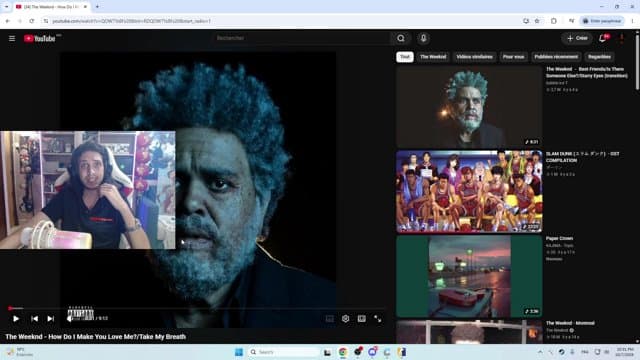Open the Windows Start menu

[x=239, y=352]
